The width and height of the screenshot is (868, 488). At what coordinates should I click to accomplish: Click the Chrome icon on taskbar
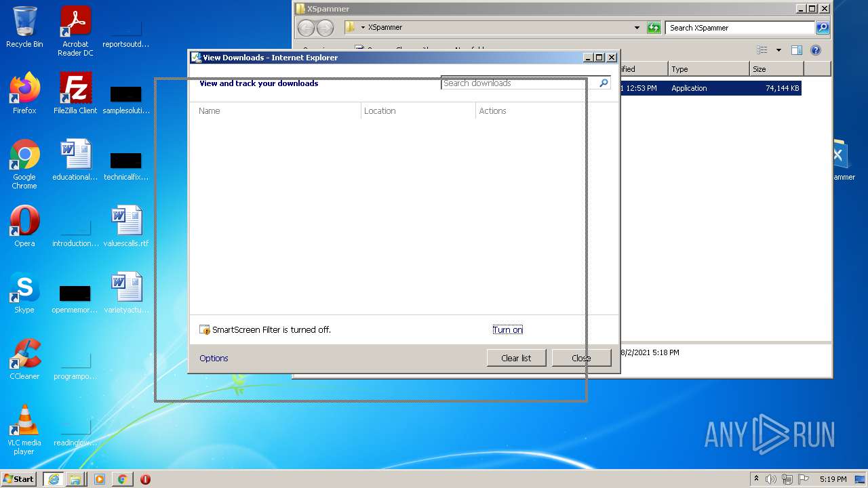[x=122, y=479]
